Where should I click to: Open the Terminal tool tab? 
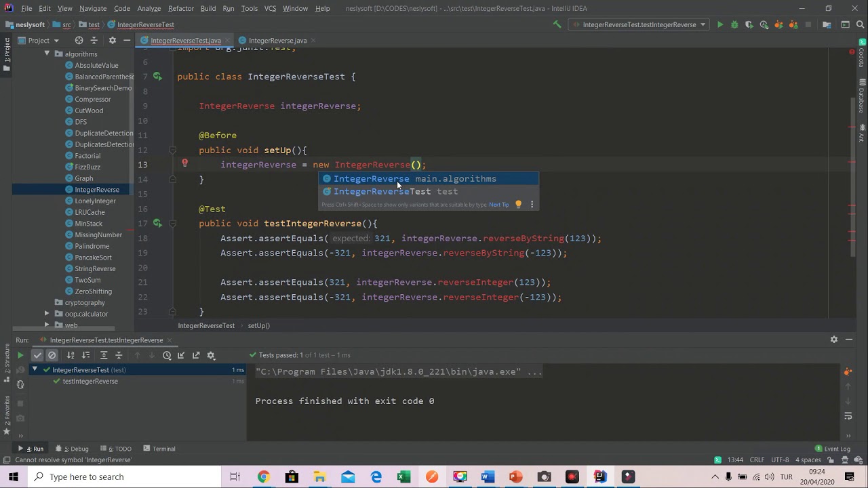click(x=159, y=449)
